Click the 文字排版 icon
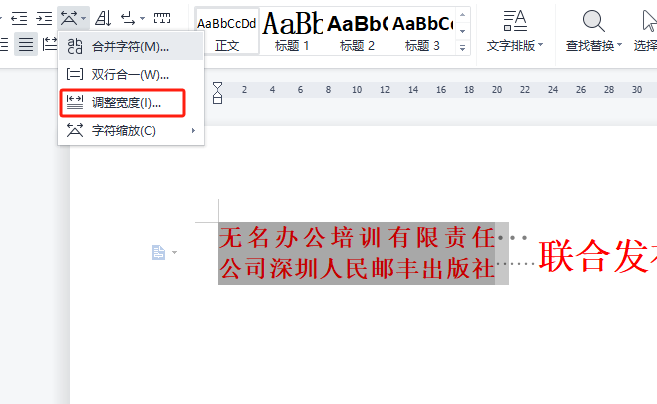This screenshot has width=657, height=404. tap(515, 21)
